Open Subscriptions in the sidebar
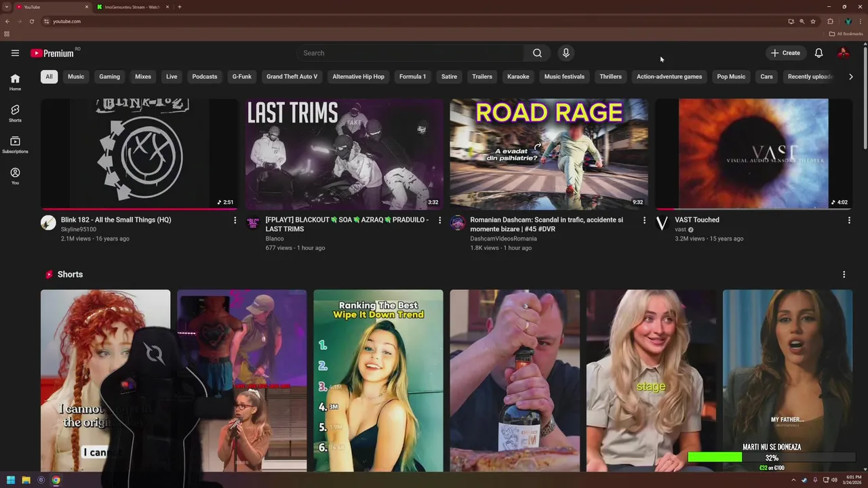This screenshot has width=868, height=488. (x=15, y=144)
